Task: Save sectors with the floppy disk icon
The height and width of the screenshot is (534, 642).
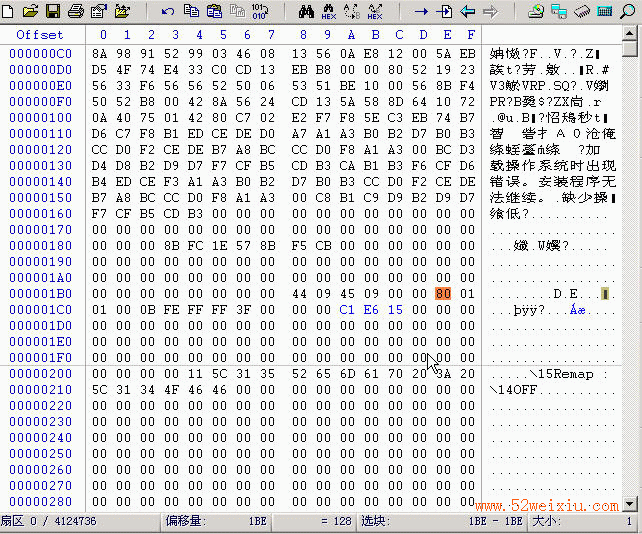Action: (x=53, y=11)
